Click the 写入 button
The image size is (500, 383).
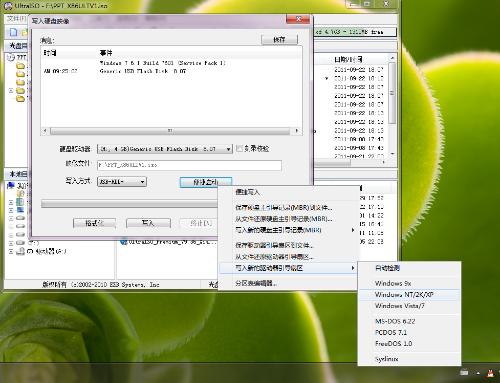(148, 223)
